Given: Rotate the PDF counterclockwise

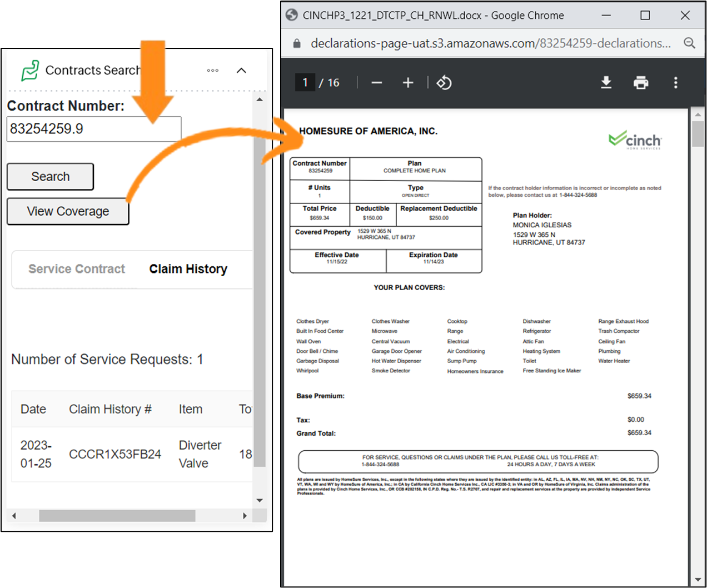Looking at the screenshot, I should coord(444,83).
